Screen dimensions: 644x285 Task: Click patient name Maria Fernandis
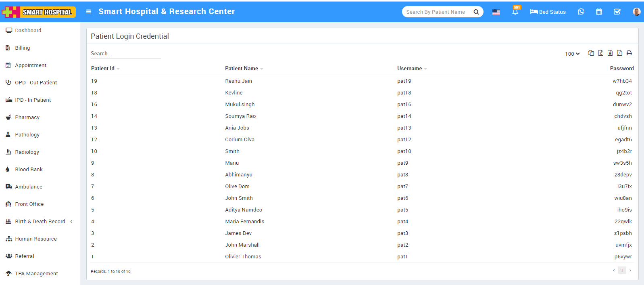point(245,222)
